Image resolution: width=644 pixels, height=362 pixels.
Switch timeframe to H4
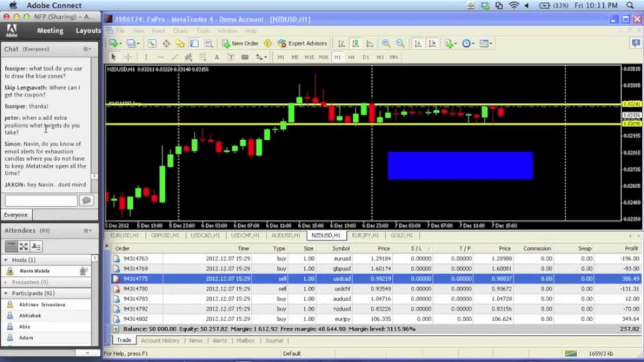[x=351, y=57]
